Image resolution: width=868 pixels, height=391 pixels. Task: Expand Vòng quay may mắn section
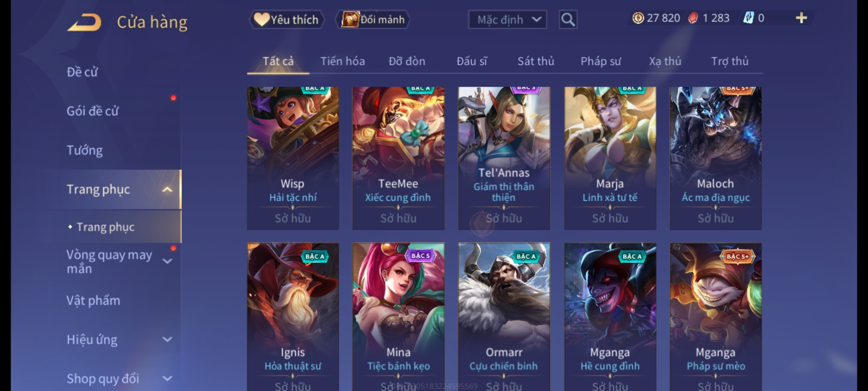(x=167, y=261)
